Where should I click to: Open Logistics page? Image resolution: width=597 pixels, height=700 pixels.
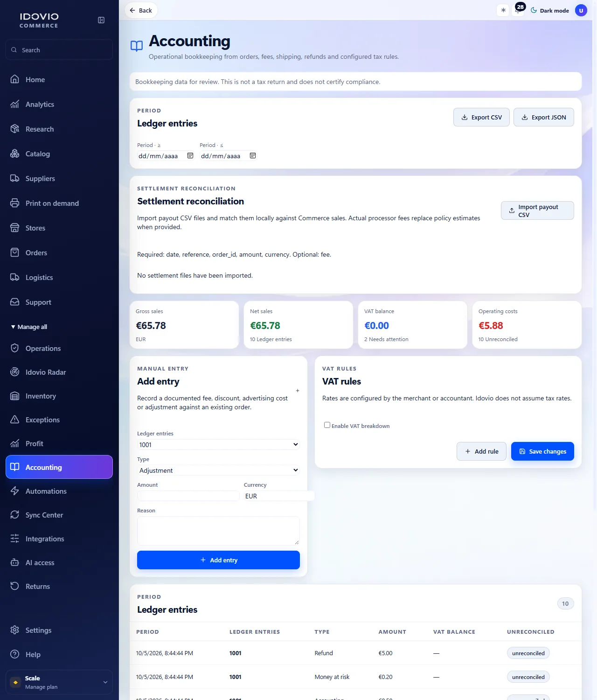coord(59,278)
